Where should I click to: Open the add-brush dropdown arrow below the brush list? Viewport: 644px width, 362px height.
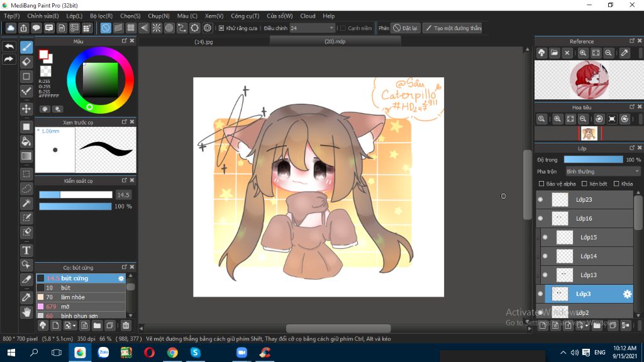pyautogui.click(x=74, y=326)
